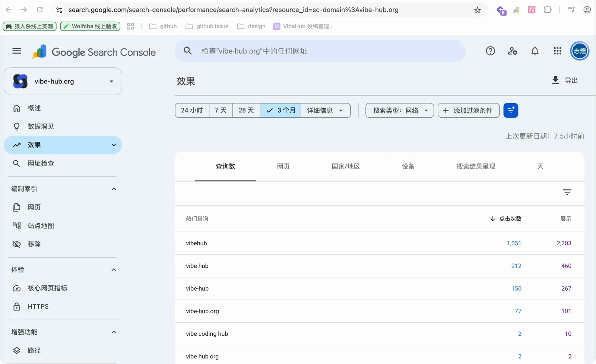Open the green leaf extension icon
Screen dimensions: 596x364
point(516,10)
